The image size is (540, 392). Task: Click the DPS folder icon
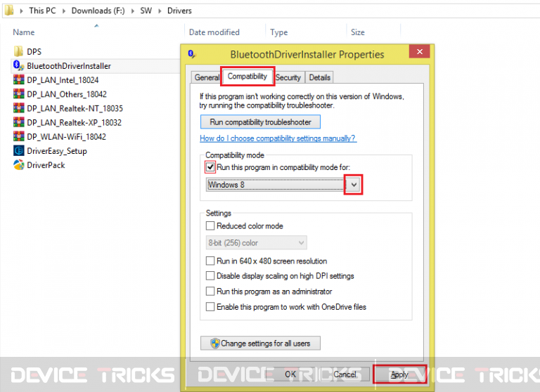coord(18,51)
